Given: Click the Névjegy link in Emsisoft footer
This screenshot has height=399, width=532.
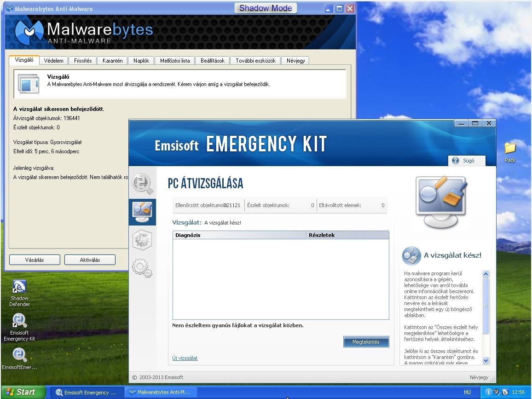Looking at the screenshot, I should point(479,377).
